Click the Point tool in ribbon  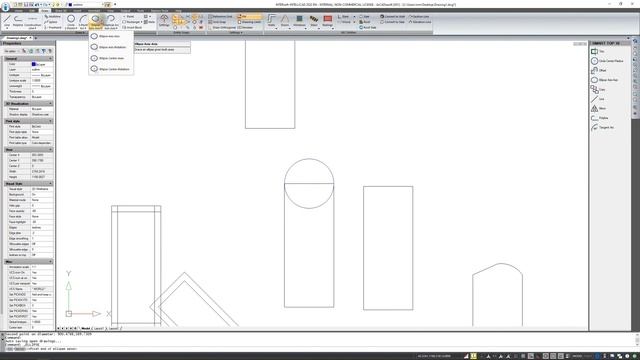(x=129, y=17)
